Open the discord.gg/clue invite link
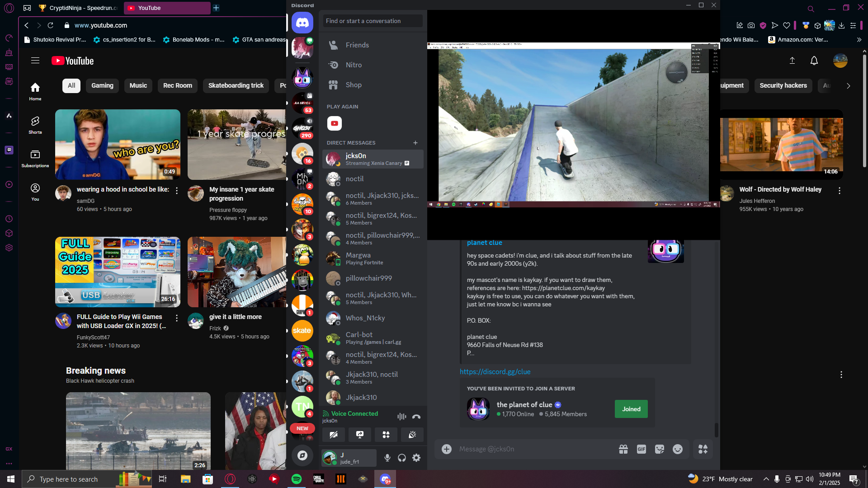868x488 pixels. pos(495,371)
